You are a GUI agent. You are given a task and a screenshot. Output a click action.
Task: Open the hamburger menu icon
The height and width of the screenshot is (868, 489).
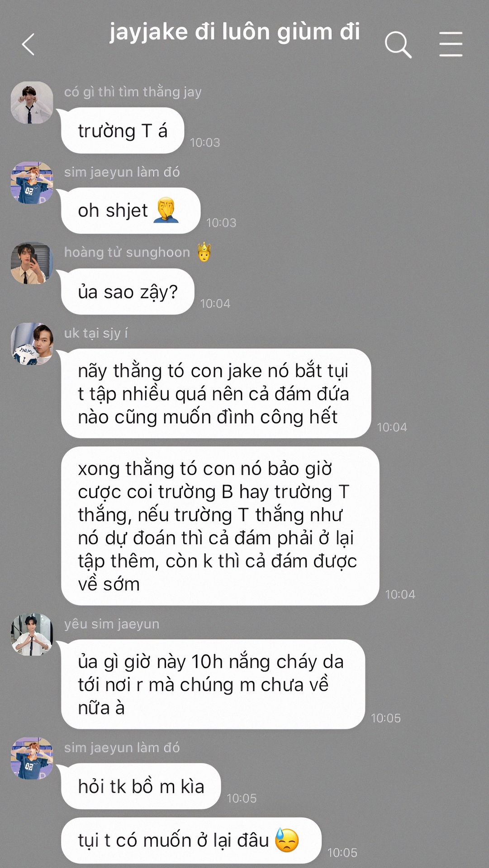(x=451, y=44)
